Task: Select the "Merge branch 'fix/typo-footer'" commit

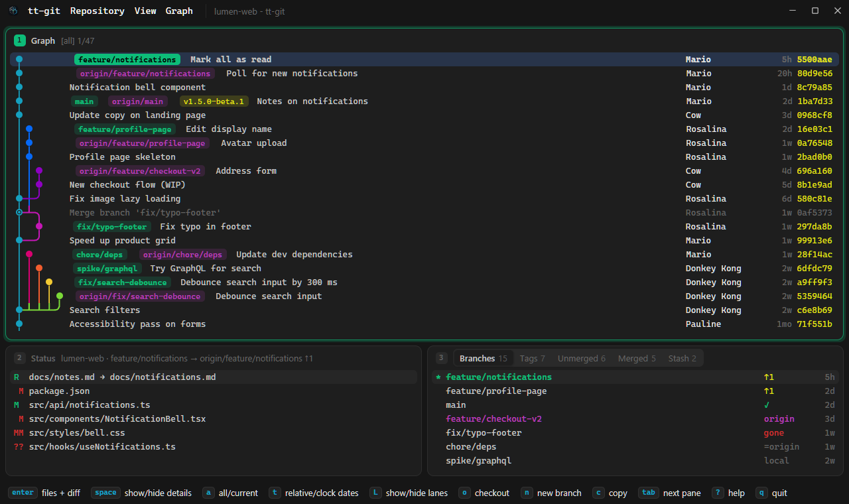Action: tap(424, 213)
